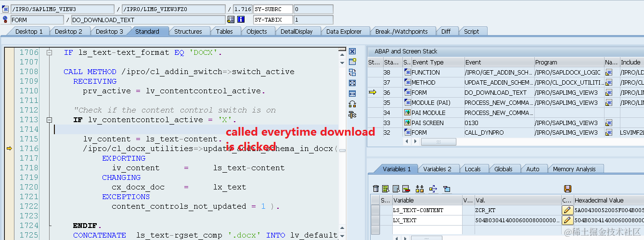Click stack table horizontal scroll left arrow
Image resolution: width=644 pixels, height=240 pixels.
point(407,142)
